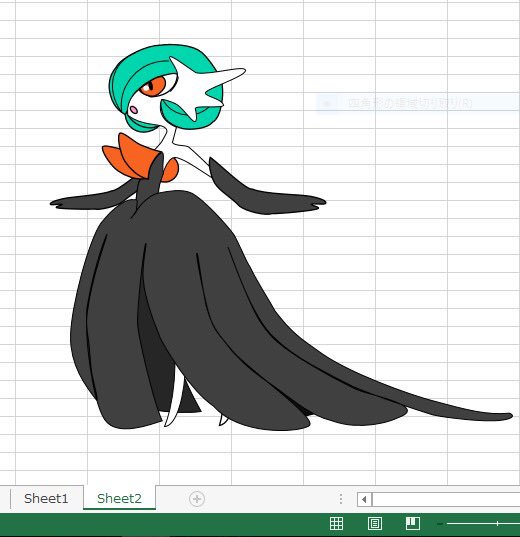Click the zoom slider track

click(x=483, y=524)
